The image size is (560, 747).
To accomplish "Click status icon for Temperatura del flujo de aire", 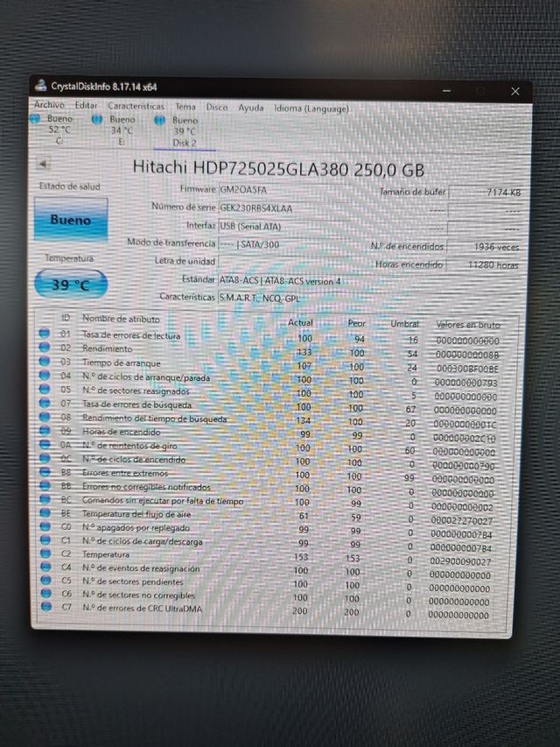I will click(x=45, y=512).
